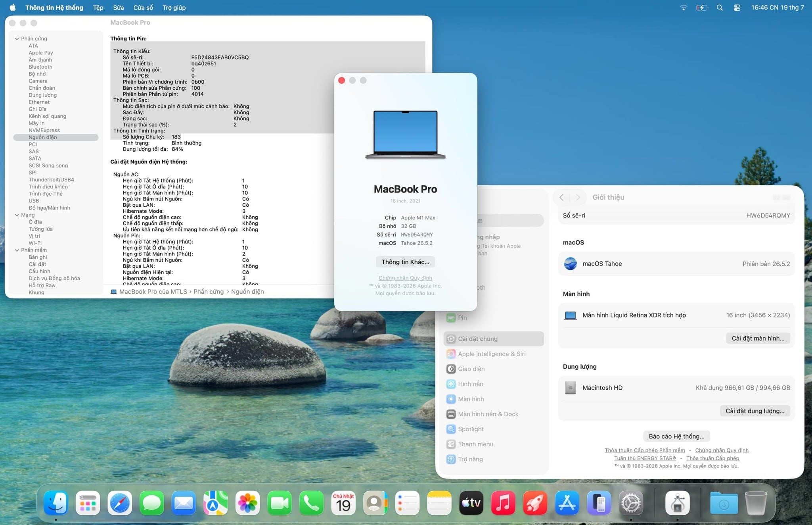Open the Trash in the Dock
The height and width of the screenshot is (525, 812).
coord(756,503)
